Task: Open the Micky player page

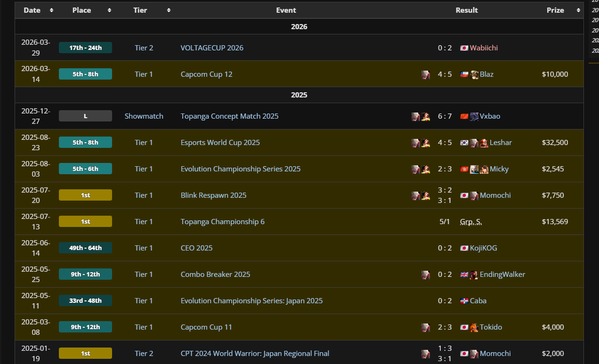Action: point(499,169)
